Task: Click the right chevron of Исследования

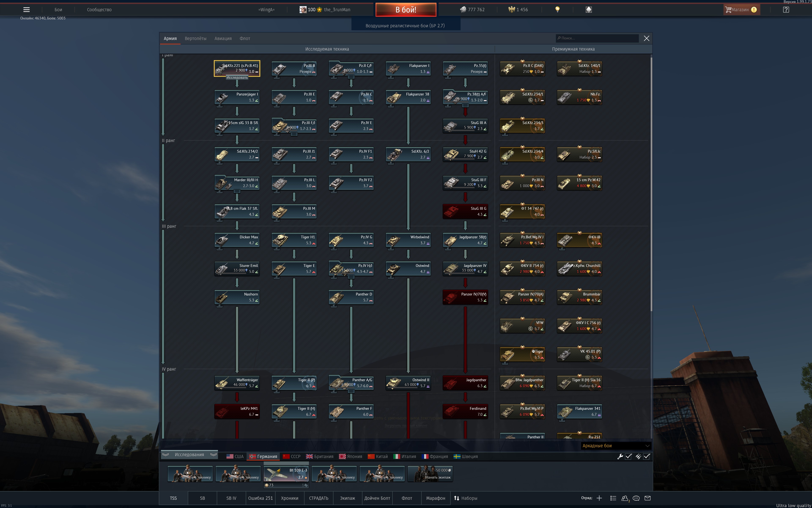Action: tap(213, 455)
